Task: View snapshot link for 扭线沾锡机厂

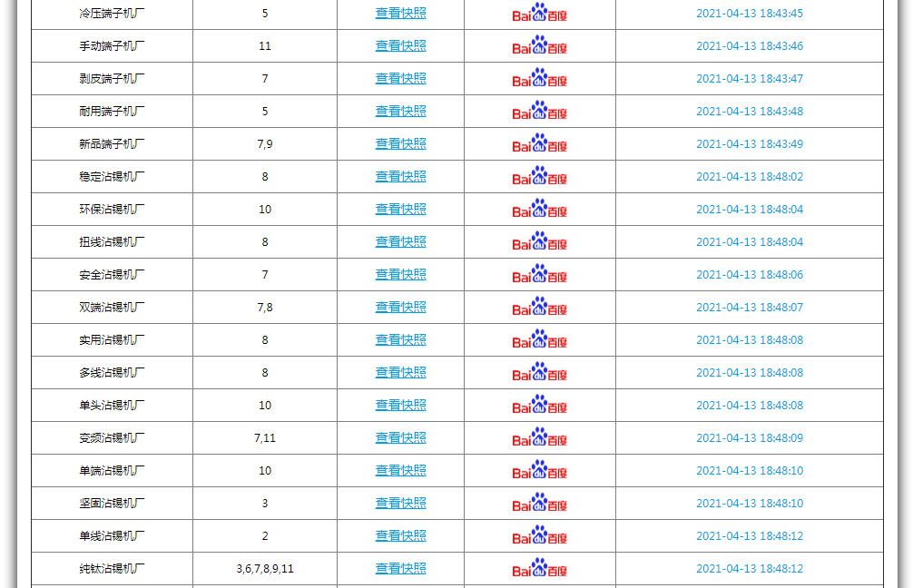Action: click(400, 241)
